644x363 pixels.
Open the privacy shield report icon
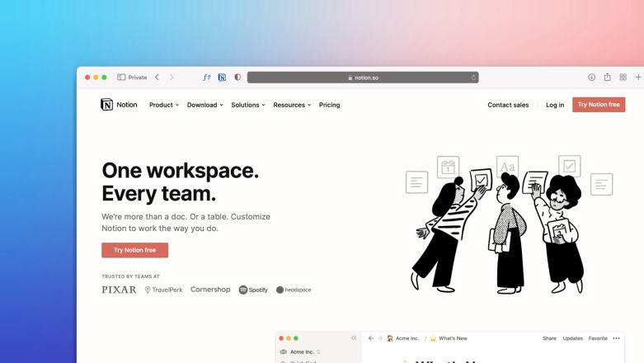tap(237, 78)
